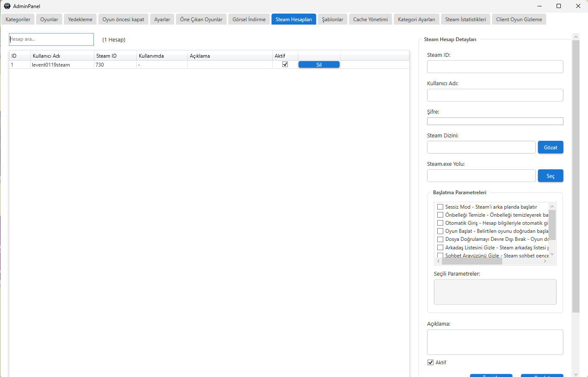Click the parameter list vertical scrollbar thumb
Viewport: 588px width, 377px height.
point(552,225)
